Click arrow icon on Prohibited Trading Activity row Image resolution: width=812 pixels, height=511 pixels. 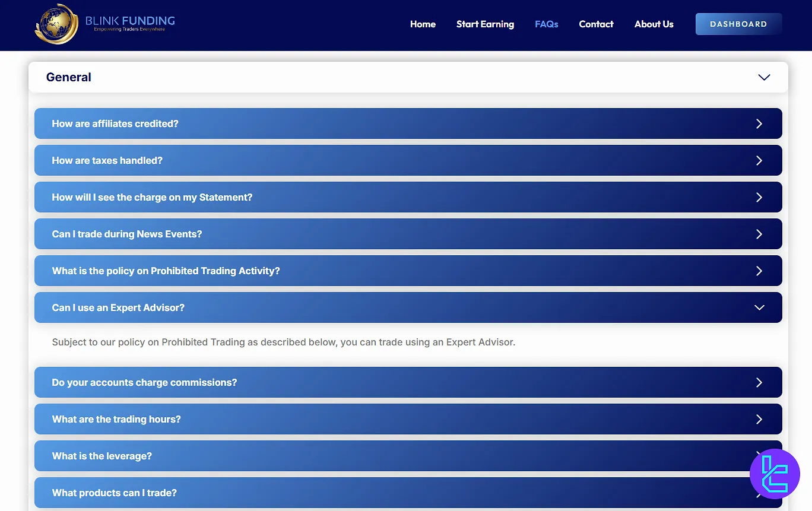pos(759,271)
